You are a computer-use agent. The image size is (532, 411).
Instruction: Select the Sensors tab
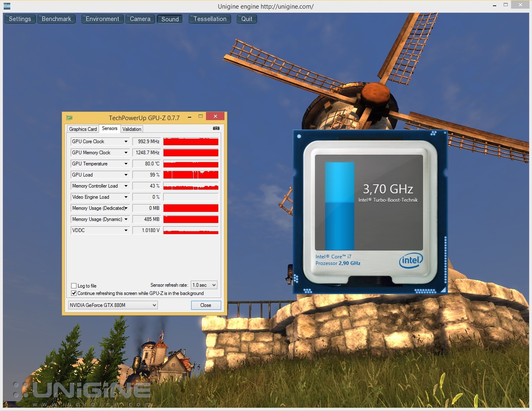click(x=110, y=128)
